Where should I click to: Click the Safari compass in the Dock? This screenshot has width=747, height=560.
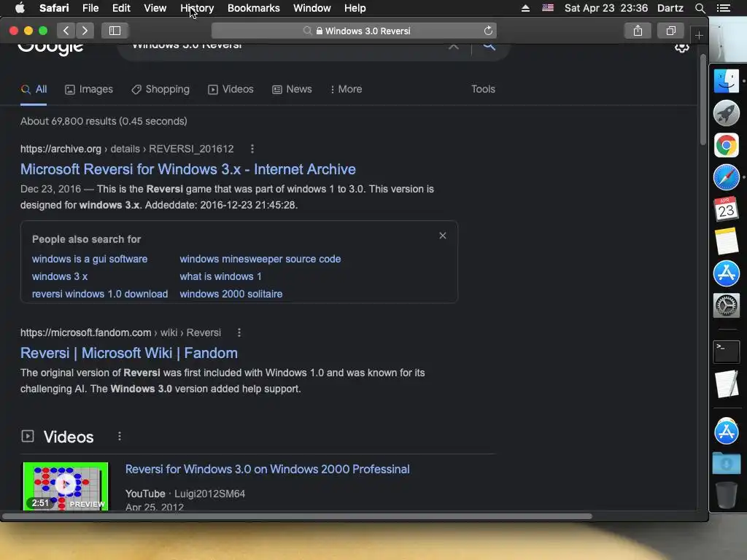click(x=726, y=177)
